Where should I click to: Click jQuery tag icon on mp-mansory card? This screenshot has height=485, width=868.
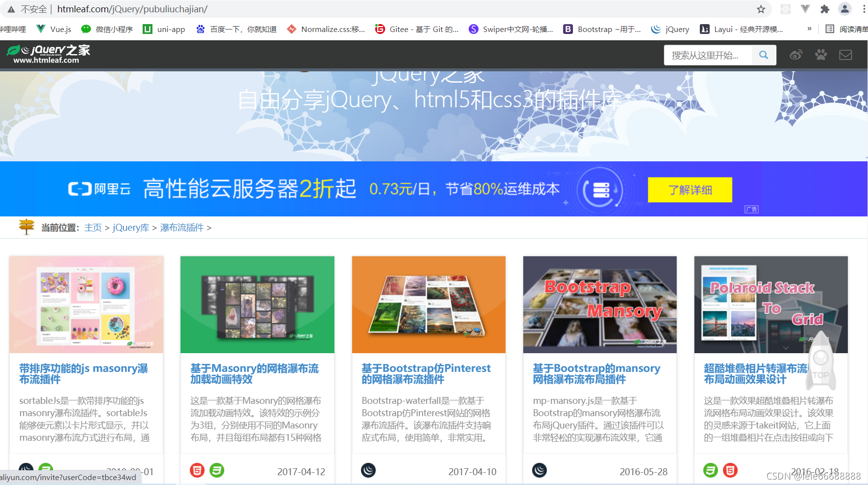(x=539, y=470)
